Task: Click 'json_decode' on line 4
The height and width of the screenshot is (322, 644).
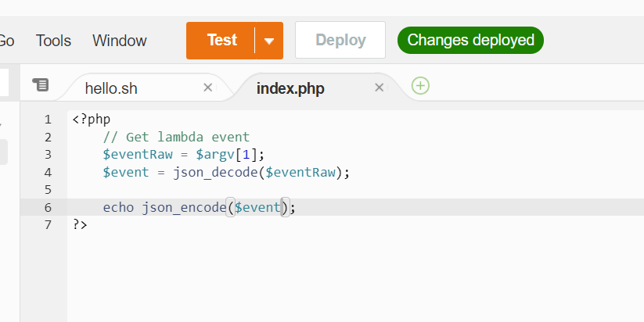Action: tap(215, 172)
